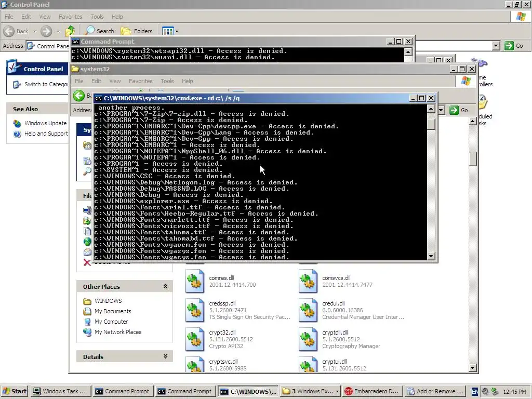Click the cmd.exe title bar system icon

[98, 98]
